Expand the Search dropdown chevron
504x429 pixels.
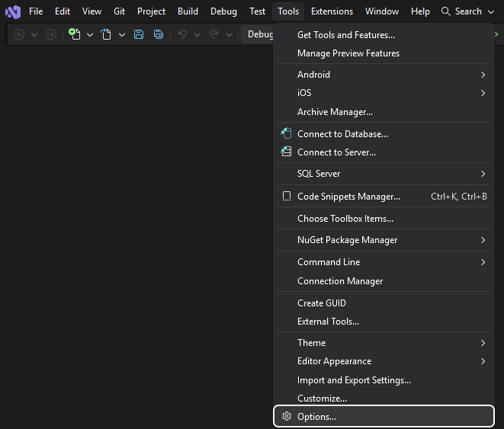tap(491, 12)
